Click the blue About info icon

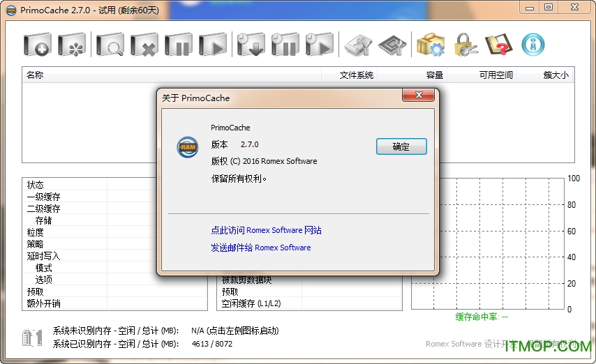click(533, 45)
